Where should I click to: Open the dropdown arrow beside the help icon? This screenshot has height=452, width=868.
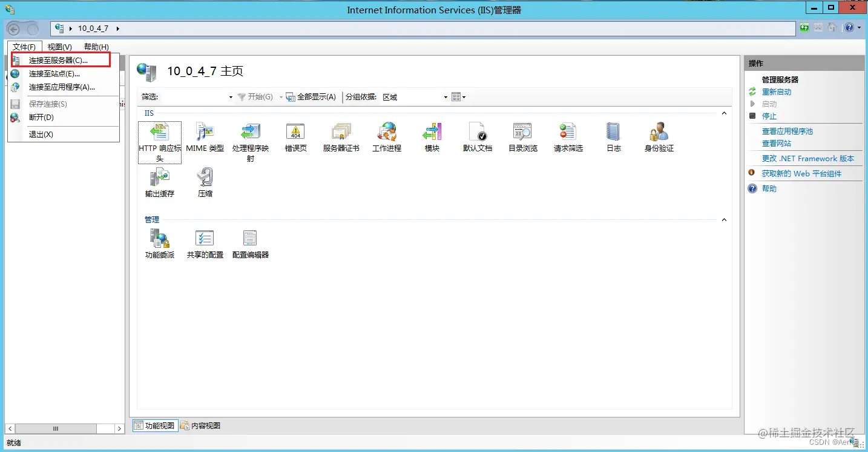click(x=859, y=28)
